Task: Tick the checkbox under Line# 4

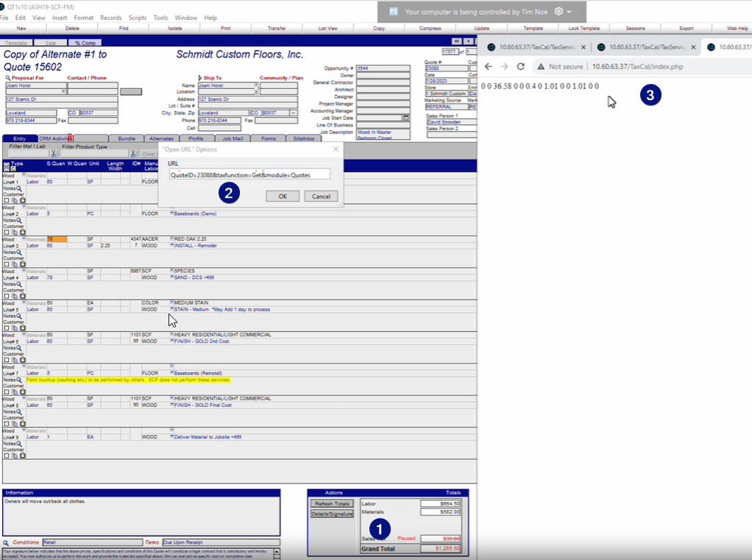Action: pyautogui.click(x=6, y=296)
